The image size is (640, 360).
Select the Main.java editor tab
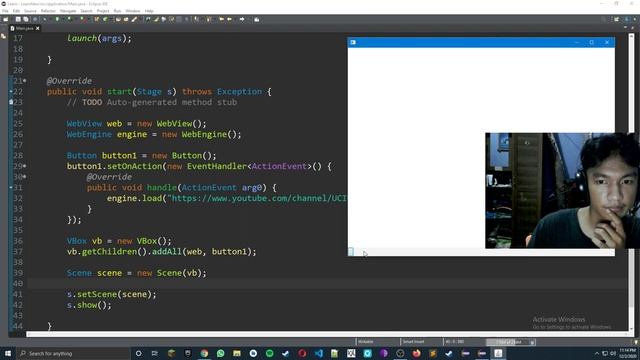click(x=24, y=28)
